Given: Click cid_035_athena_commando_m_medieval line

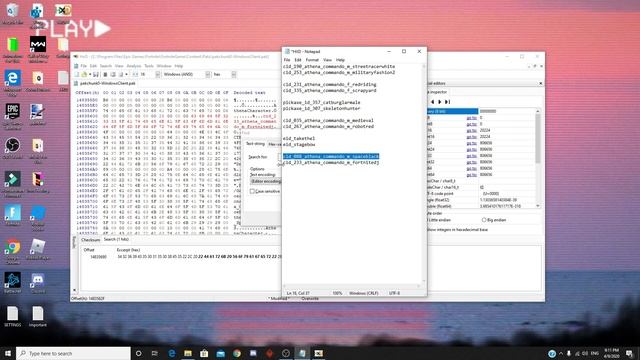Looking at the screenshot, I should pyautogui.click(x=328, y=120).
